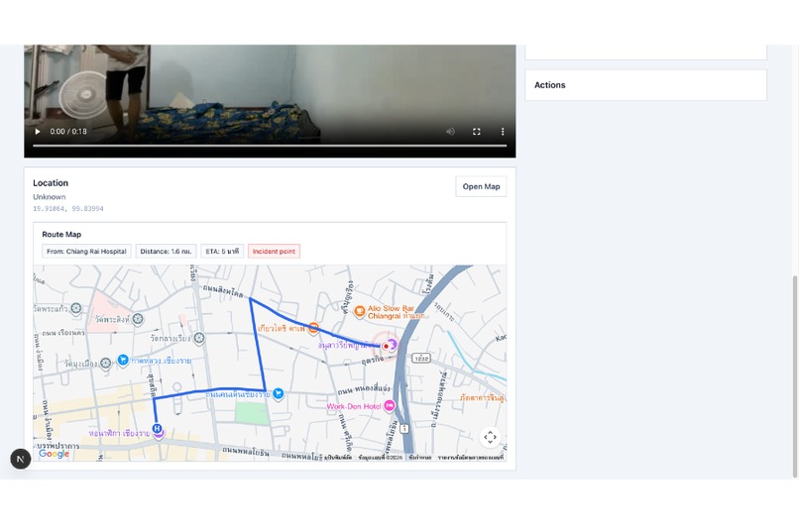The image size is (799, 532).
Task: Click the blue shopping-cart marker on Walking Street
Action: [278, 393]
